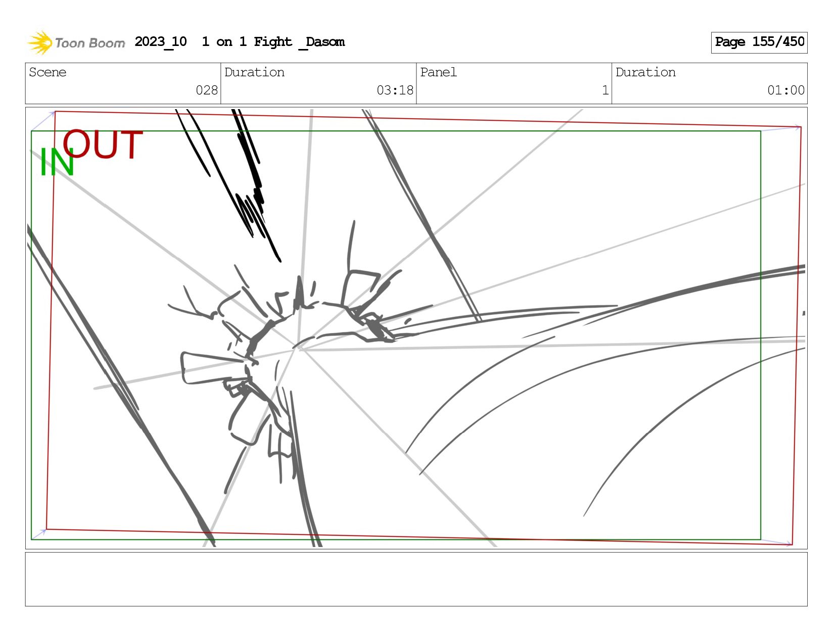The width and height of the screenshot is (834, 644).
Task: Click the panel duration value '01:00'
Action: coord(786,90)
